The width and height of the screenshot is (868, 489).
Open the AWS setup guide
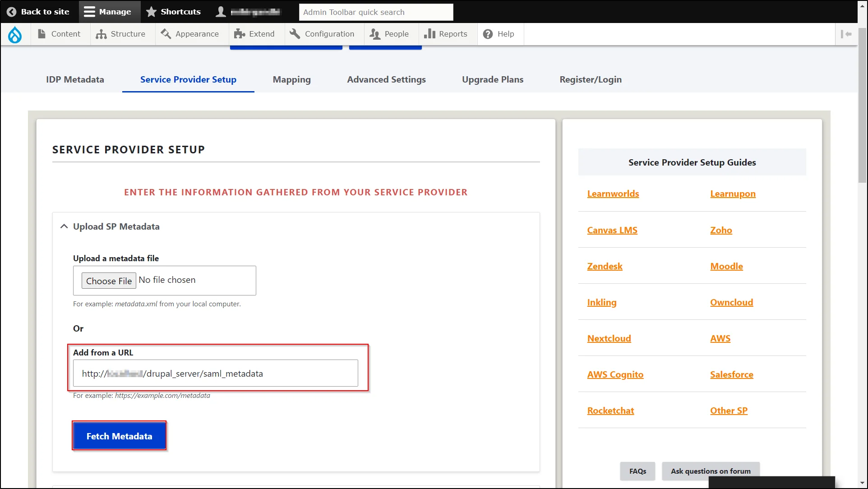tap(720, 338)
